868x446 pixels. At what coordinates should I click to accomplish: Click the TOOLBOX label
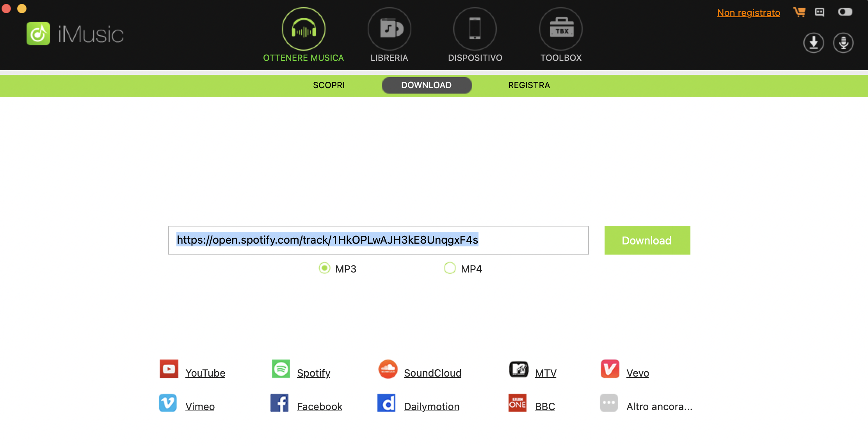561,58
